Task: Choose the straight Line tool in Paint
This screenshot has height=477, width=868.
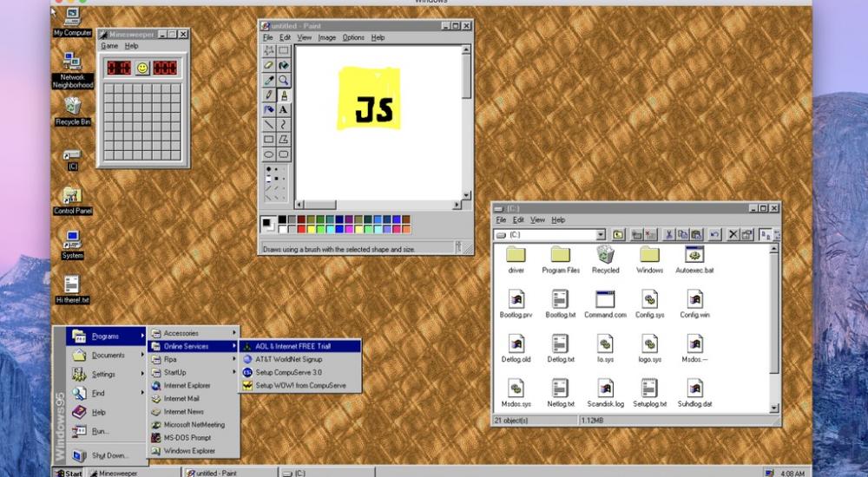Action: (268, 125)
